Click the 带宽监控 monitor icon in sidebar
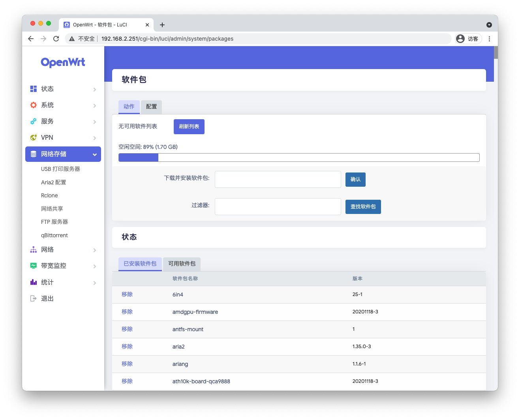This screenshot has height=420, width=520. click(34, 266)
